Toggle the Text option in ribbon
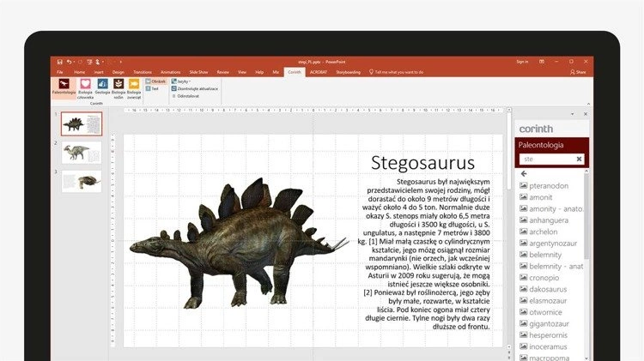The width and height of the screenshot is (644, 361). pos(154,88)
